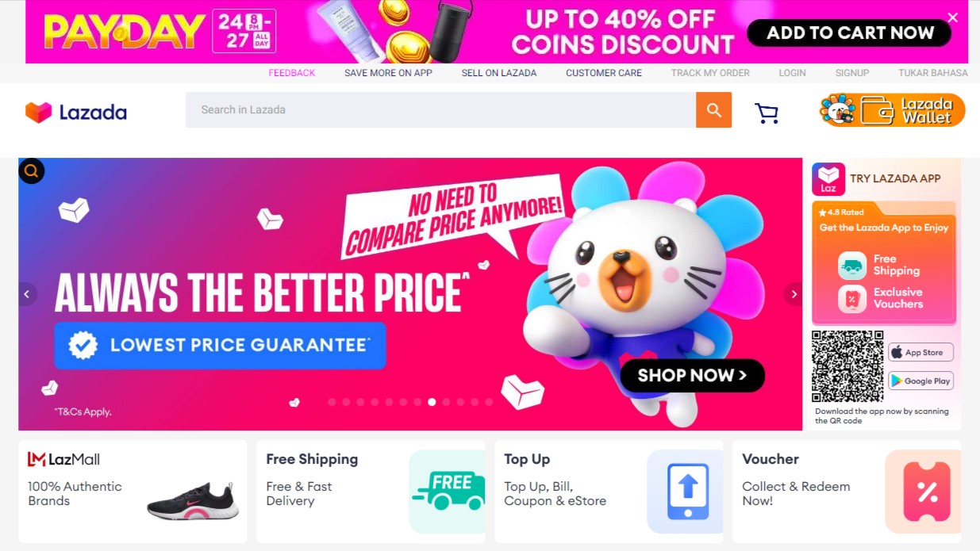The width and height of the screenshot is (980, 551).
Task: Click the Lazada heart logo
Action: 38,113
